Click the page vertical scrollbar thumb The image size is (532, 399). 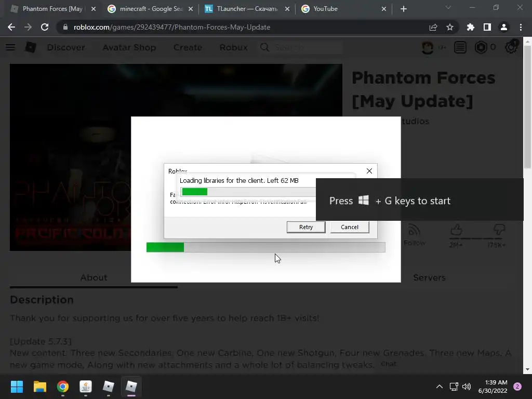click(x=527, y=107)
